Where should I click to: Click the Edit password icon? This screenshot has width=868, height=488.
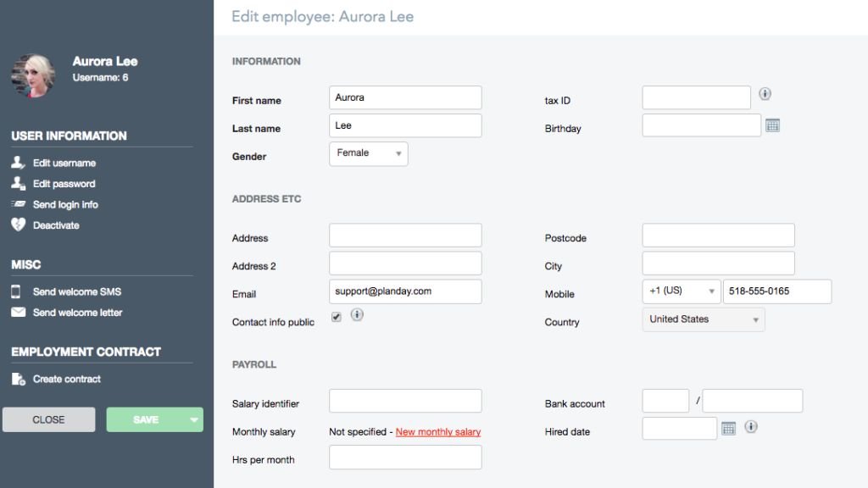click(x=18, y=184)
